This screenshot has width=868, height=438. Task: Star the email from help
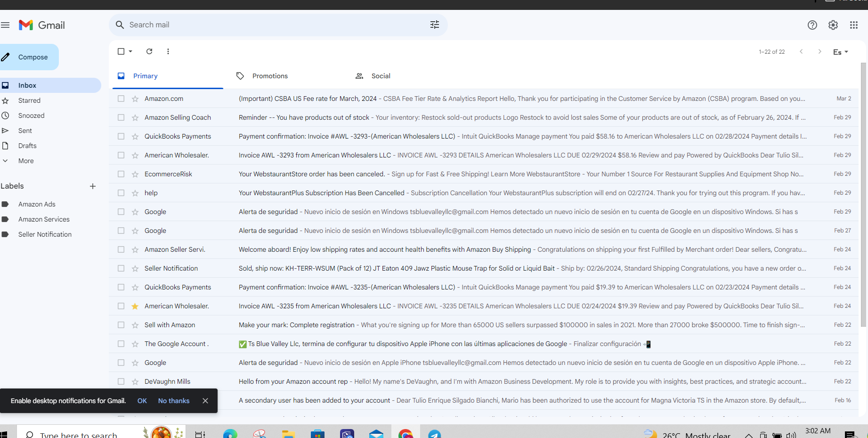coord(135,193)
